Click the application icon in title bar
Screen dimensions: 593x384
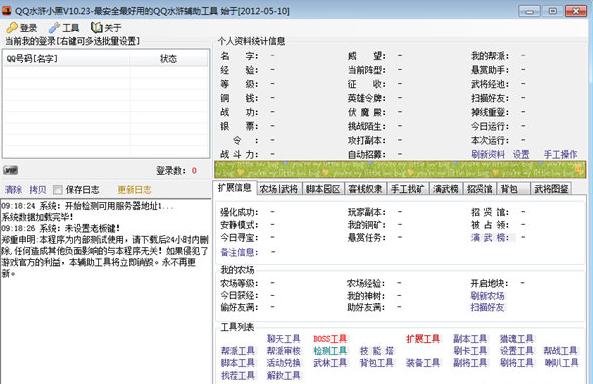6,11
